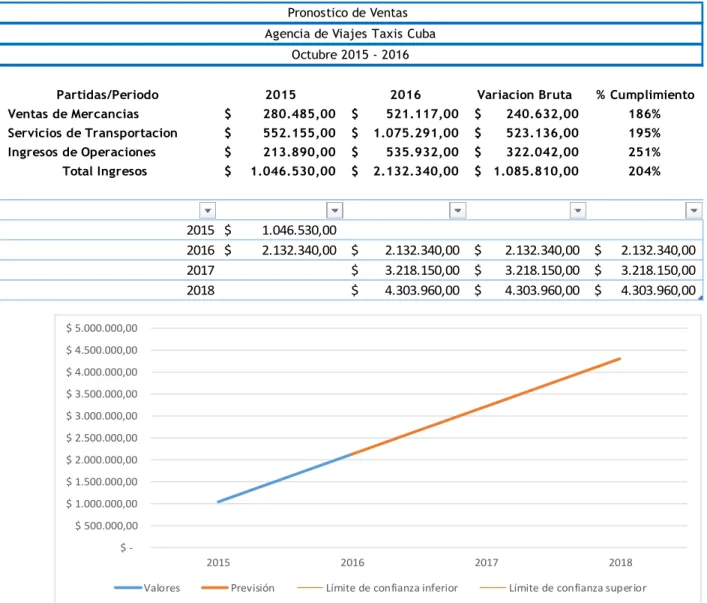Screen dimensions: 707x603
Task: Select the Pronostico de Ventas title cell
Action: pos(351,13)
